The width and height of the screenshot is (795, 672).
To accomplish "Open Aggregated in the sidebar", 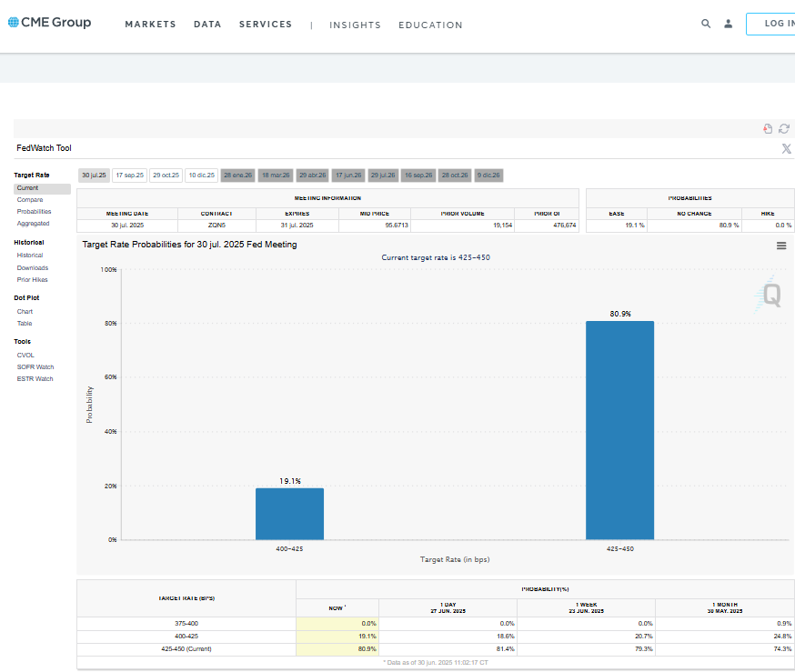I will click(33, 224).
